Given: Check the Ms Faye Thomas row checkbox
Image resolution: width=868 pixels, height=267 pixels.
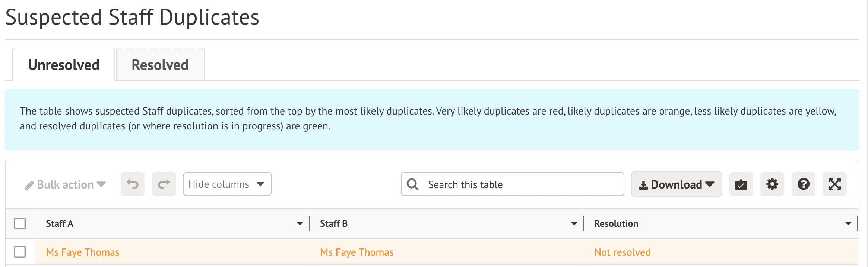Looking at the screenshot, I should point(20,252).
